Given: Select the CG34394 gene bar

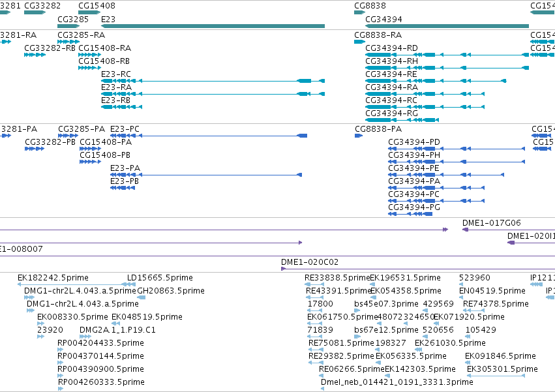Looking at the screenshot, I should pos(447,26).
